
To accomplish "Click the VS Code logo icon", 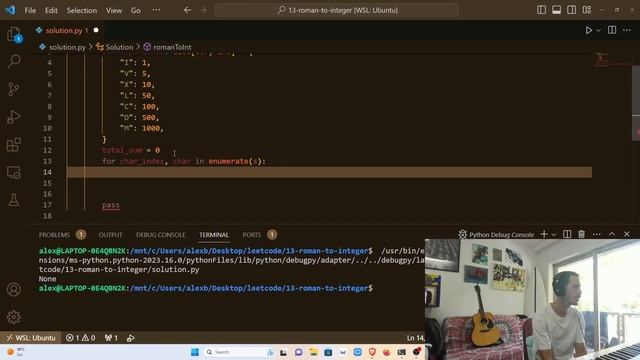I will pos(10,10).
